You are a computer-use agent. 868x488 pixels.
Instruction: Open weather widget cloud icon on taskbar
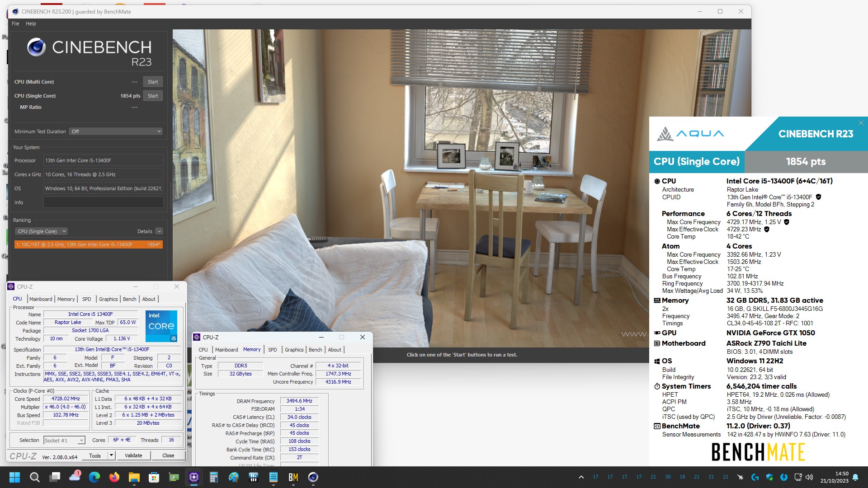[75, 477]
